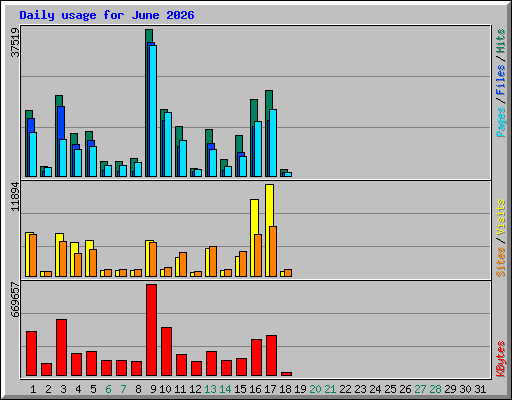This screenshot has width=512, height=400.
Task: Click day 1 on the x-axis
Action: (33, 389)
